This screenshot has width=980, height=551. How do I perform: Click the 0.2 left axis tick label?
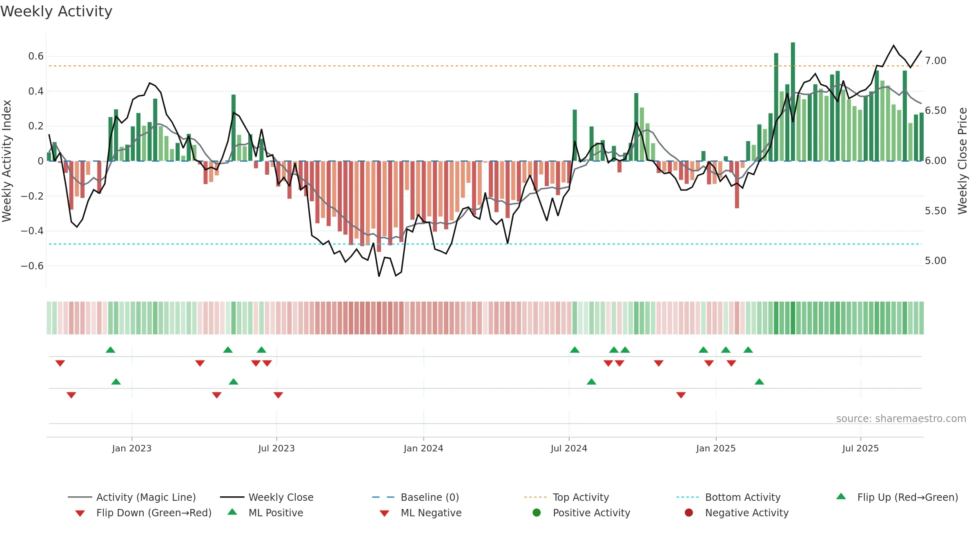[x=36, y=126]
